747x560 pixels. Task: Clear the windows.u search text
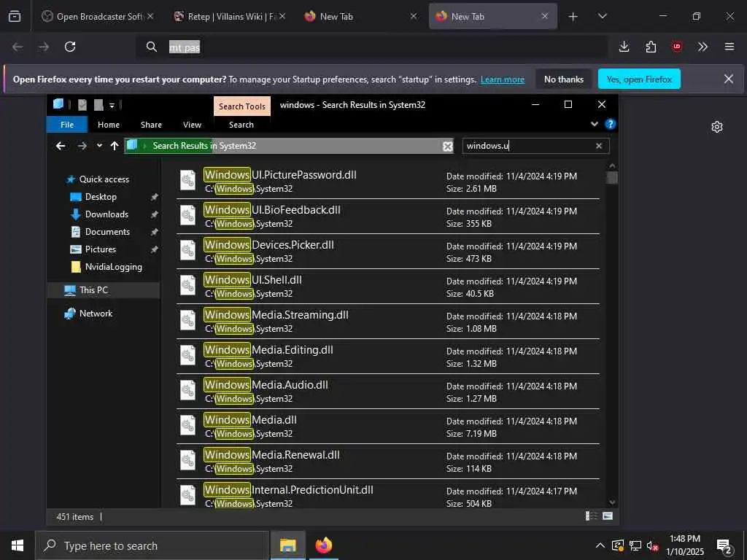[x=599, y=146]
